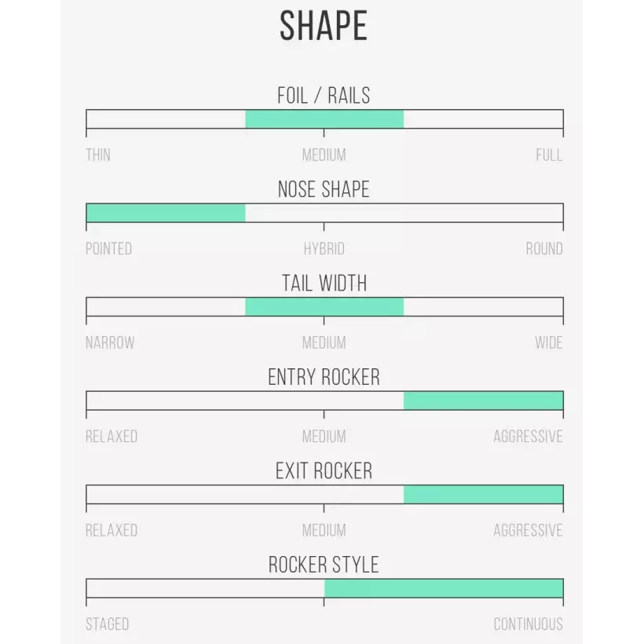This screenshot has height=644, width=644.
Task: Click RELAXED label under Entry Rocker
Action: pos(112,437)
